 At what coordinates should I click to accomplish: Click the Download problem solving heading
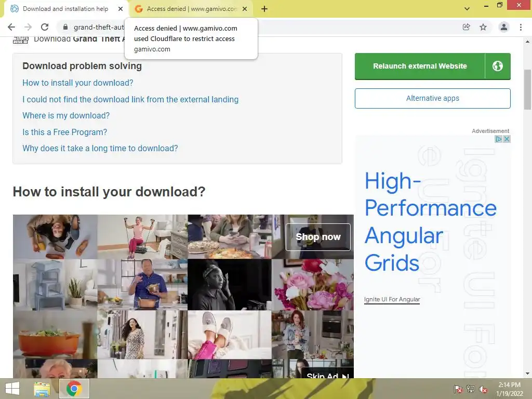coord(82,66)
